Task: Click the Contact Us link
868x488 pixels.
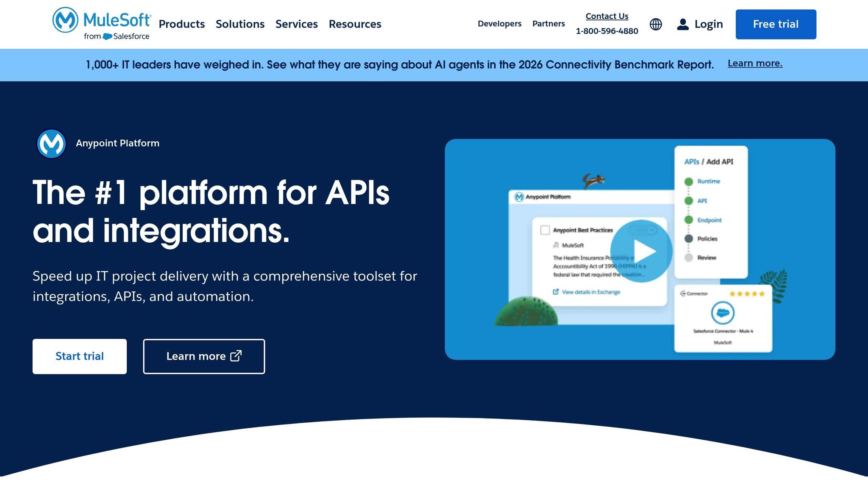Action: pyautogui.click(x=606, y=16)
